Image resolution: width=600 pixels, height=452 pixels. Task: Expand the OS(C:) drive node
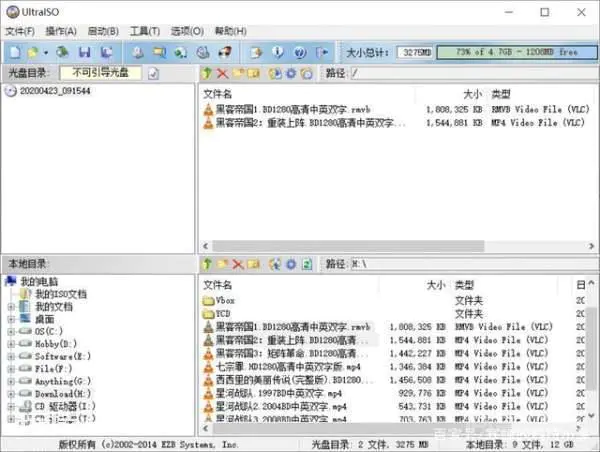pos(11,331)
